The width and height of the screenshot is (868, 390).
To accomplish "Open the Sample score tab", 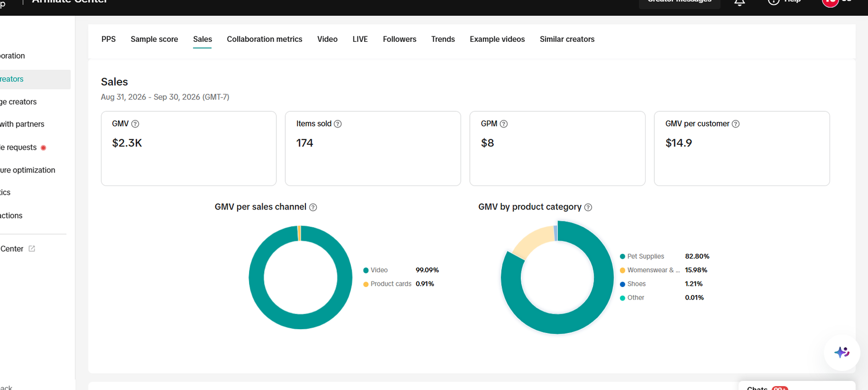I will (154, 39).
